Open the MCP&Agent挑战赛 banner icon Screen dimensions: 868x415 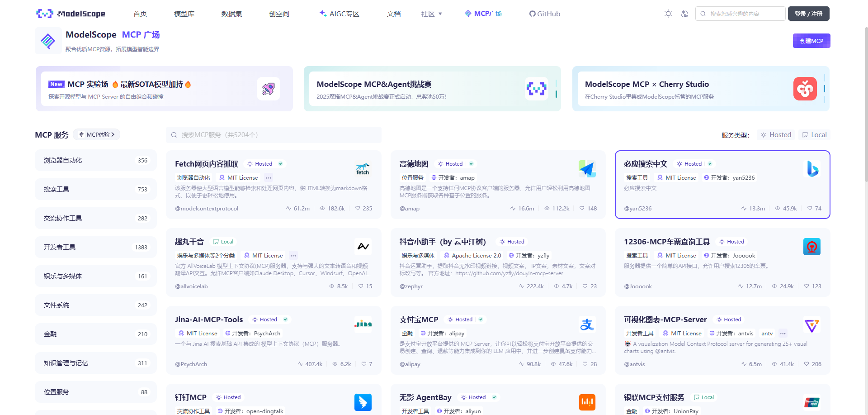point(537,89)
